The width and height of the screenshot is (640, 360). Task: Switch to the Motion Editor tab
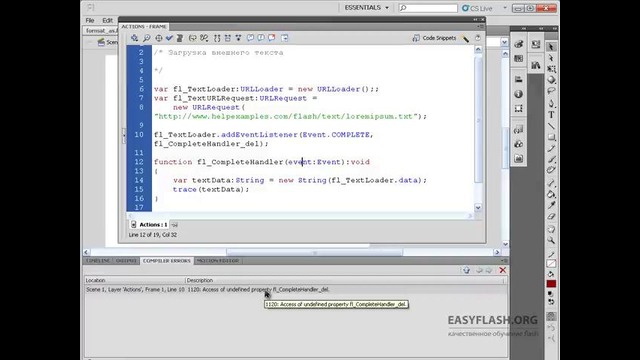pos(218,260)
